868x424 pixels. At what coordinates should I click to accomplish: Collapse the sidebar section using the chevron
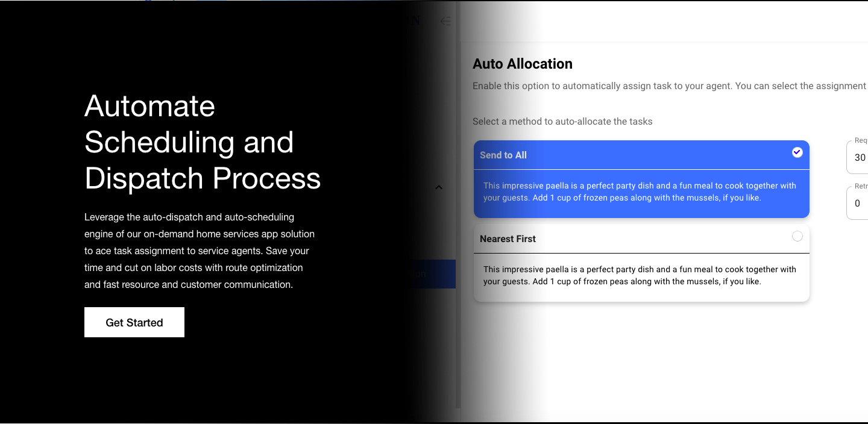click(x=439, y=187)
